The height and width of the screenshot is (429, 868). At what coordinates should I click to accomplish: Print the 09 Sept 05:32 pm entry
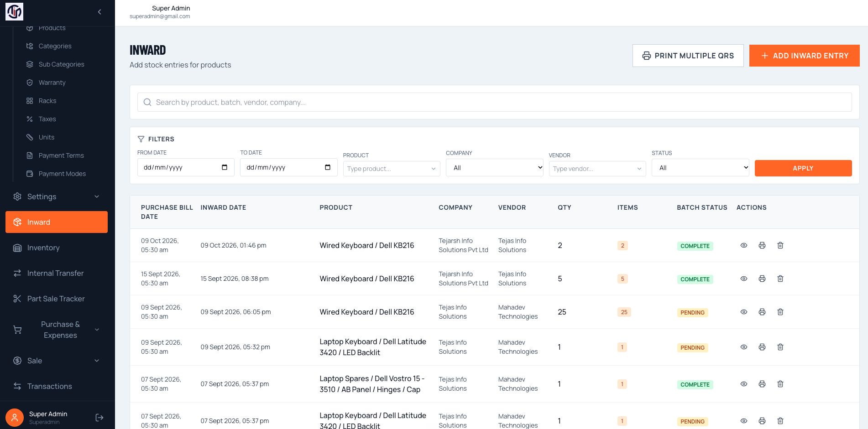(762, 347)
